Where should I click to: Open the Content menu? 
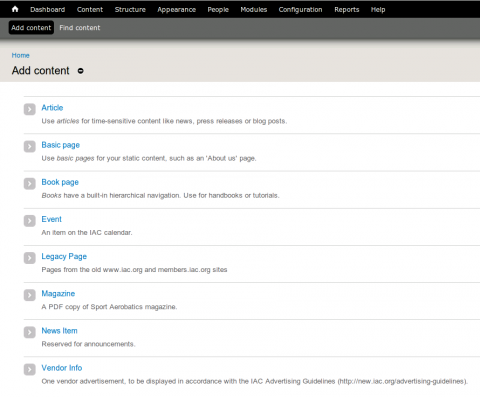[90, 10]
